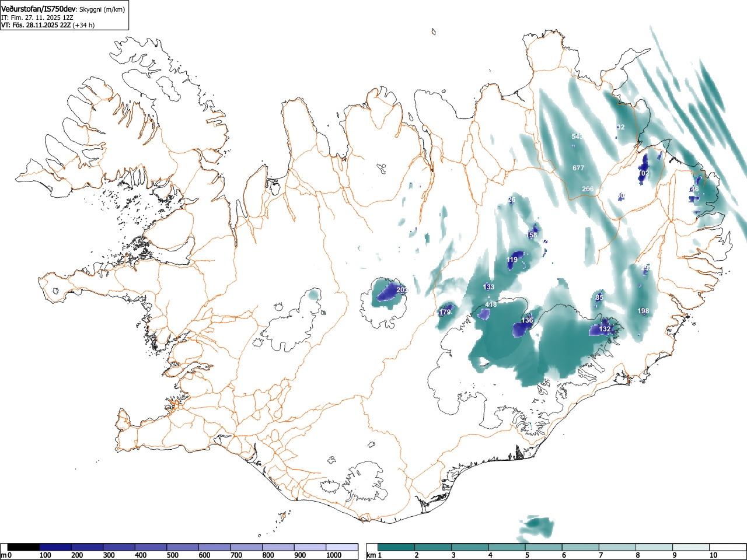Click the visibility value '418' on the map
This screenshot has height=560, width=747.
click(x=491, y=304)
